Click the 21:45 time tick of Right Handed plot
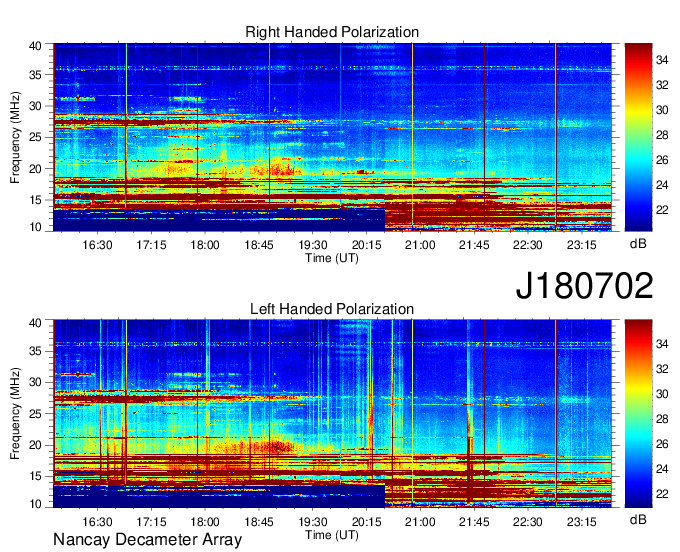This screenshot has height=552, width=680. (474, 245)
